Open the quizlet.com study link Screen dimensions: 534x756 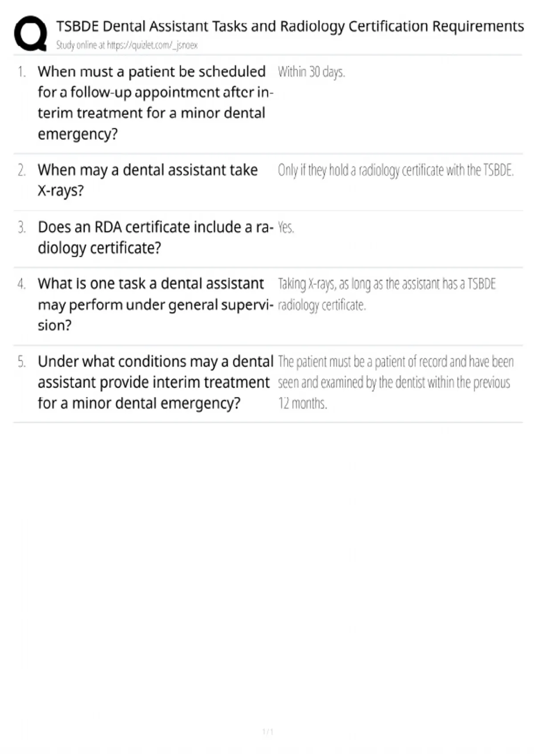pyautogui.click(x=152, y=45)
